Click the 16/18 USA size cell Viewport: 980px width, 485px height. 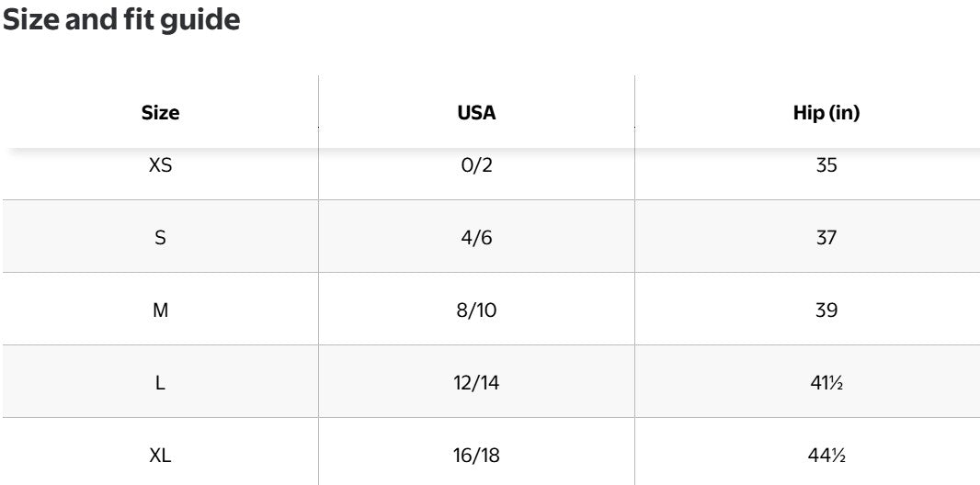pyautogui.click(x=476, y=456)
